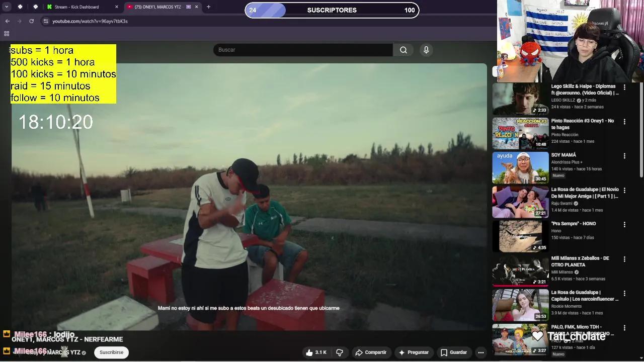644x362 pixels.
Task: Open more actions menu below video
Action: pyautogui.click(x=481, y=352)
